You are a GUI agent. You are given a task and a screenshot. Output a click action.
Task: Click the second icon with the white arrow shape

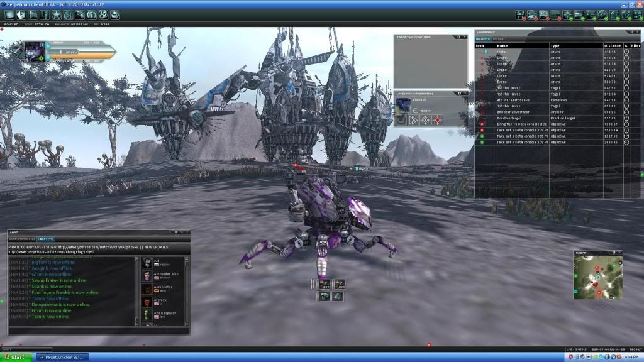pos(21,15)
